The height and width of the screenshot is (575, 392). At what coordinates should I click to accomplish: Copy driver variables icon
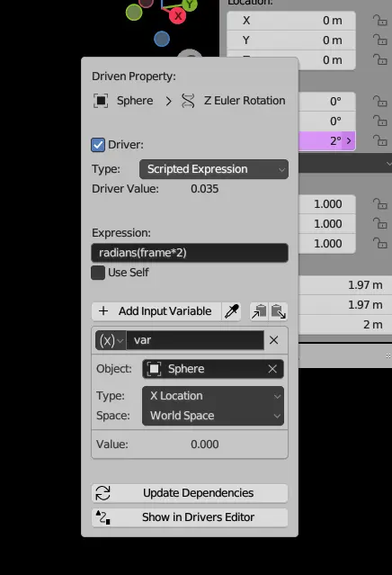[x=259, y=311]
